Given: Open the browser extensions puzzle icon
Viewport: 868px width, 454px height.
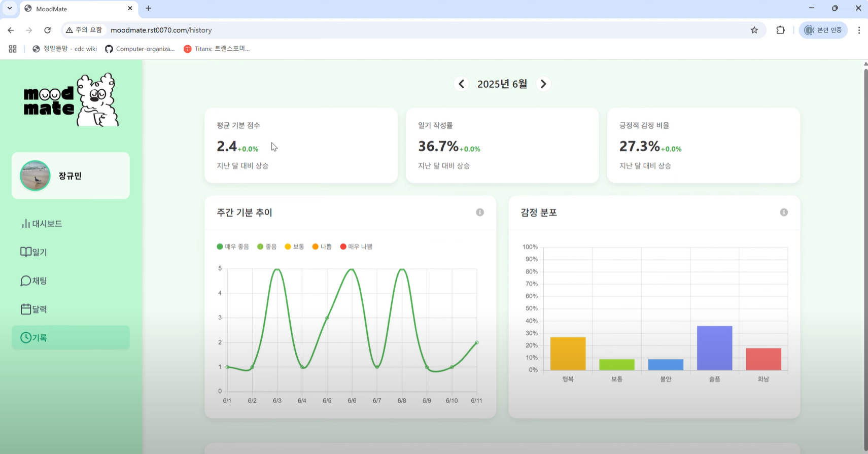Looking at the screenshot, I should pyautogui.click(x=780, y=30).
